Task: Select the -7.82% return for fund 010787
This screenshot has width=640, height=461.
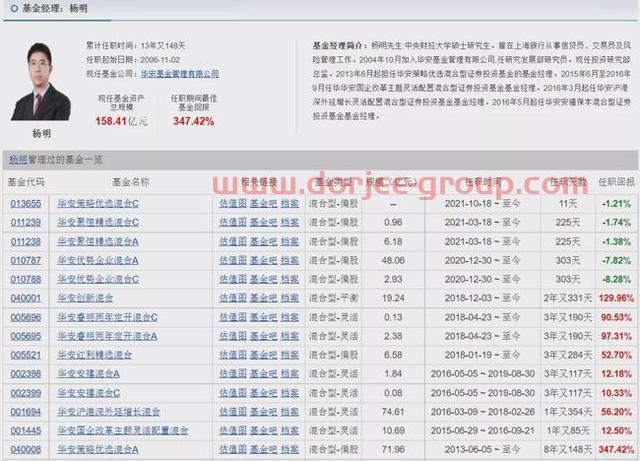Action: pos(616,260)
